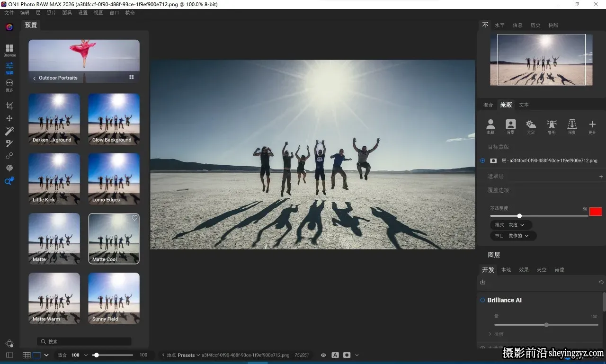Switch to grid view icon in bottom bar
Viewport: 606px width, 364px height.
pos(27,355)
